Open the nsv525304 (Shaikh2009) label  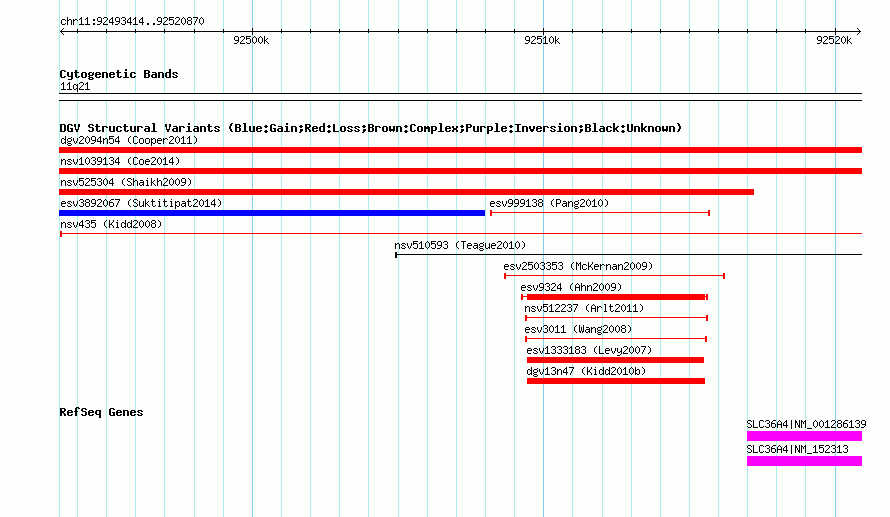[126, 182]
